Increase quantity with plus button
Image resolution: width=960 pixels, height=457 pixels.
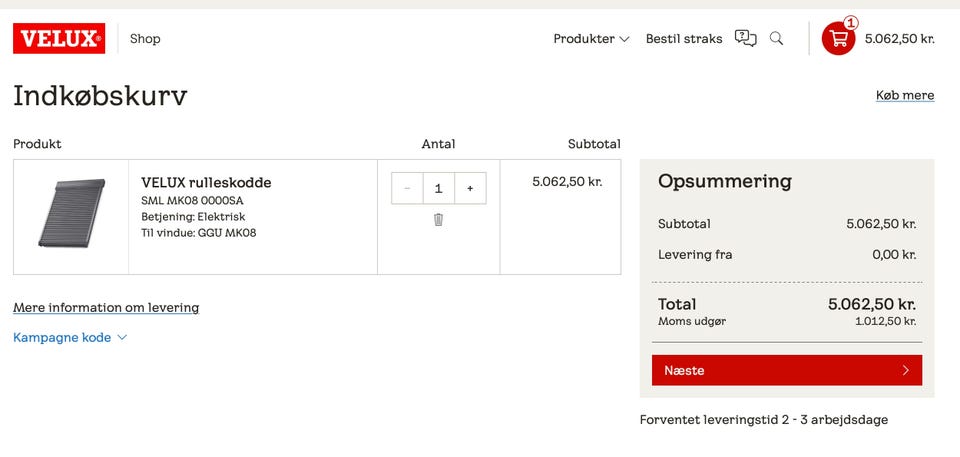(x=470, y=188)
